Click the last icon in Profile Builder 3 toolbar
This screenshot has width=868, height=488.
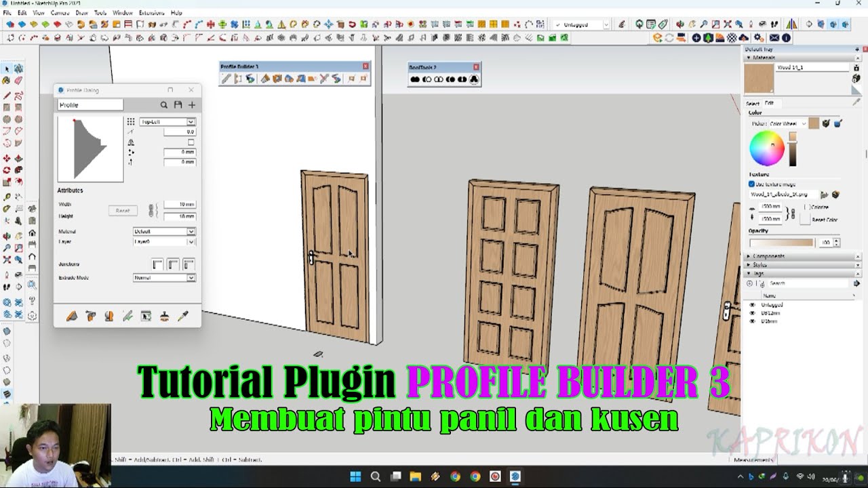[x=363, y=79]
